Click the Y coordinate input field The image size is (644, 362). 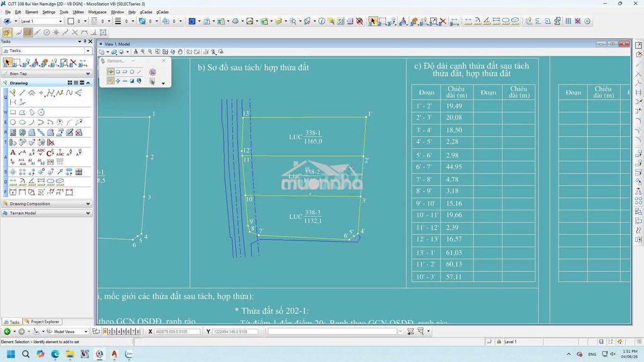click(x=235, y=332)
